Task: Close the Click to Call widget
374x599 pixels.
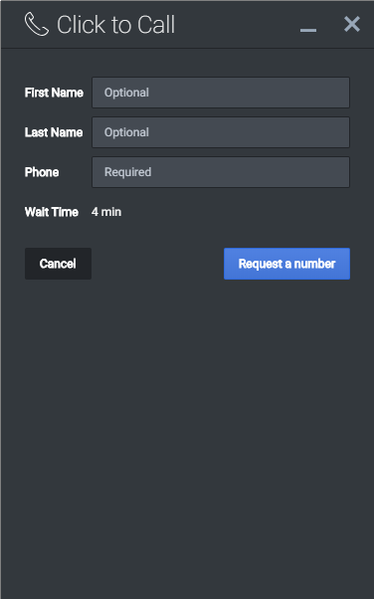Action: [352, 24]
